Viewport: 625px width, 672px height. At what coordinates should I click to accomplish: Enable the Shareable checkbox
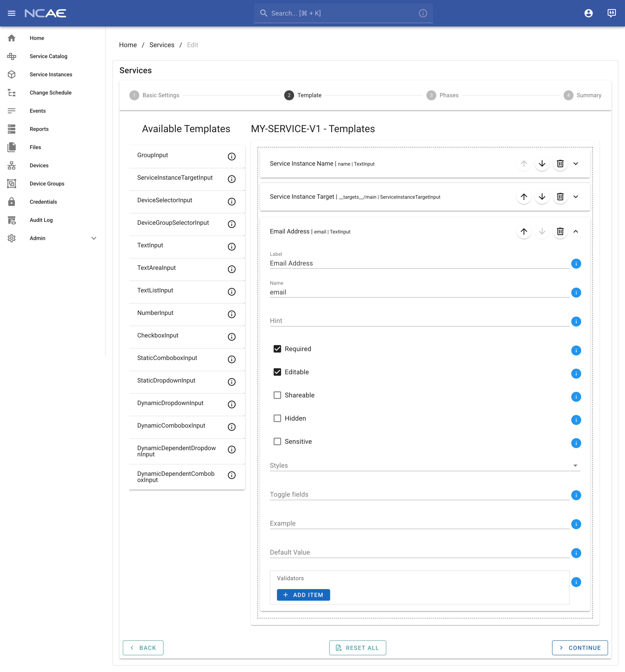coord(277,395)
